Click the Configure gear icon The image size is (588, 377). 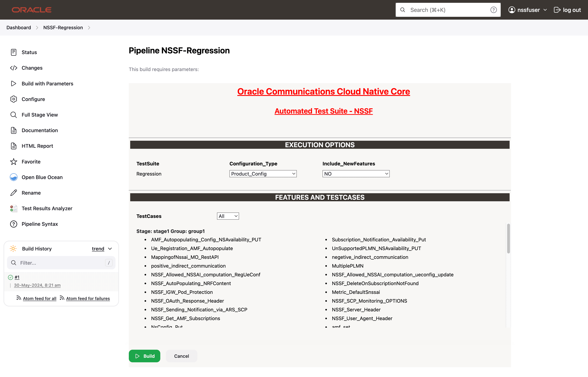[x=13, y=99]
